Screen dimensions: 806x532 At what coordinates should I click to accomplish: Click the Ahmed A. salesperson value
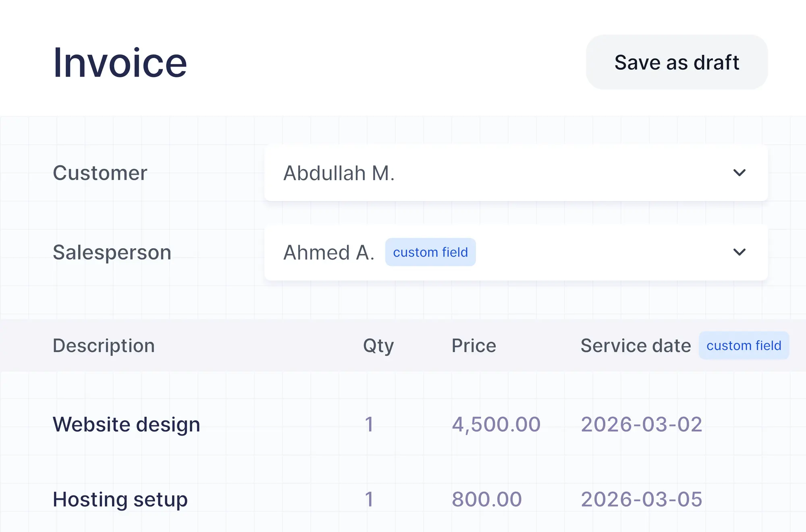[x=329, y=253]
